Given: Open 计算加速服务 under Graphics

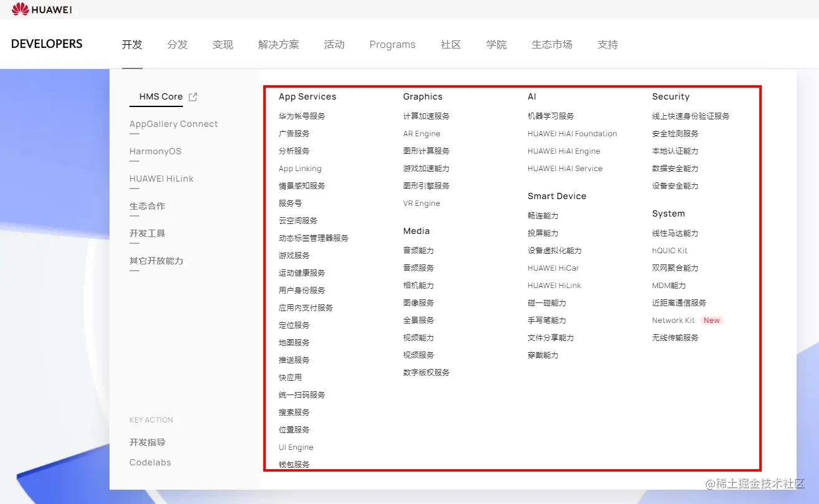Looking at the screenshot, I should click(x=426, y=116).
